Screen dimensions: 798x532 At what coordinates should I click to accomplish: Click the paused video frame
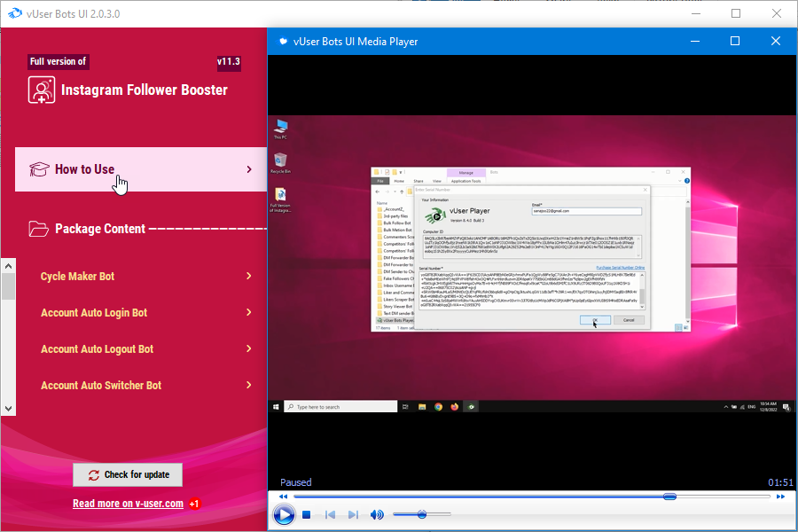(x=532, y=263)
